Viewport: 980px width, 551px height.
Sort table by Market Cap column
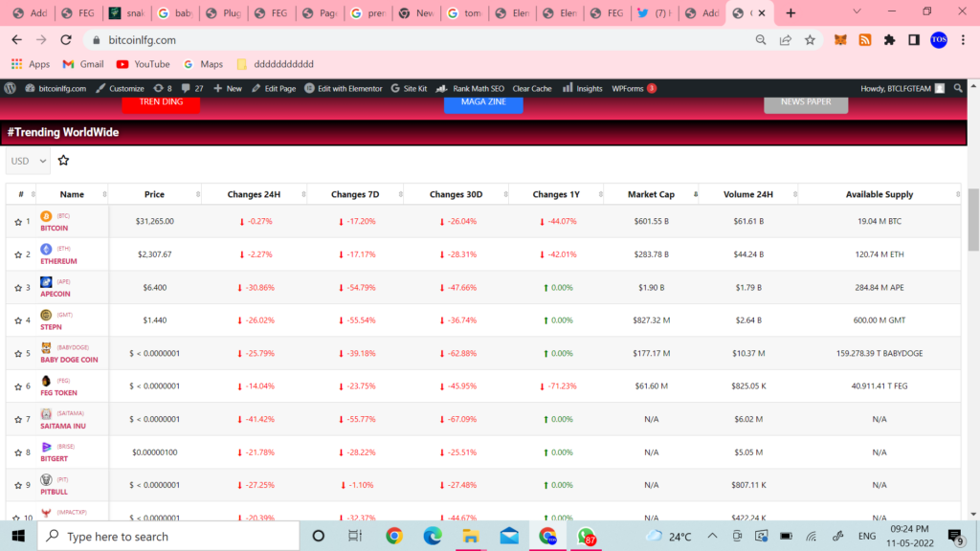tap(651, 194)
